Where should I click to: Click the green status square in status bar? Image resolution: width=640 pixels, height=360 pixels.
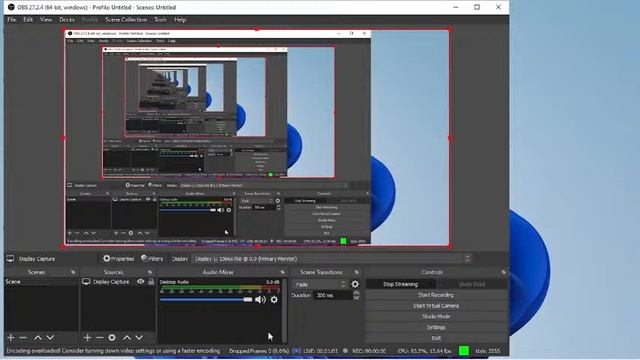click(x=464, y=351)
